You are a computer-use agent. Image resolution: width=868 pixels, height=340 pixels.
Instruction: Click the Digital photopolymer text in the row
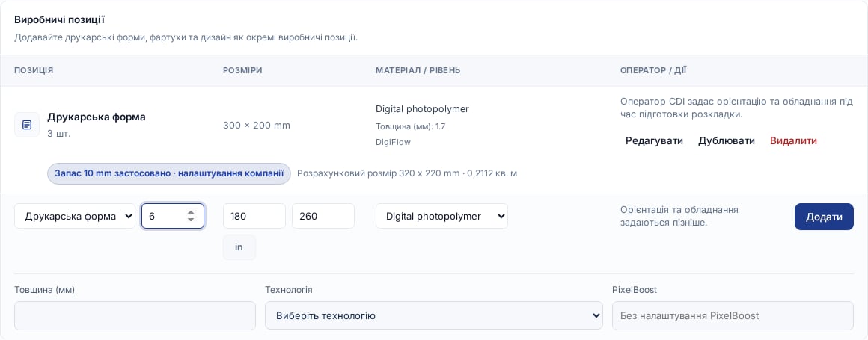(422, 109)
